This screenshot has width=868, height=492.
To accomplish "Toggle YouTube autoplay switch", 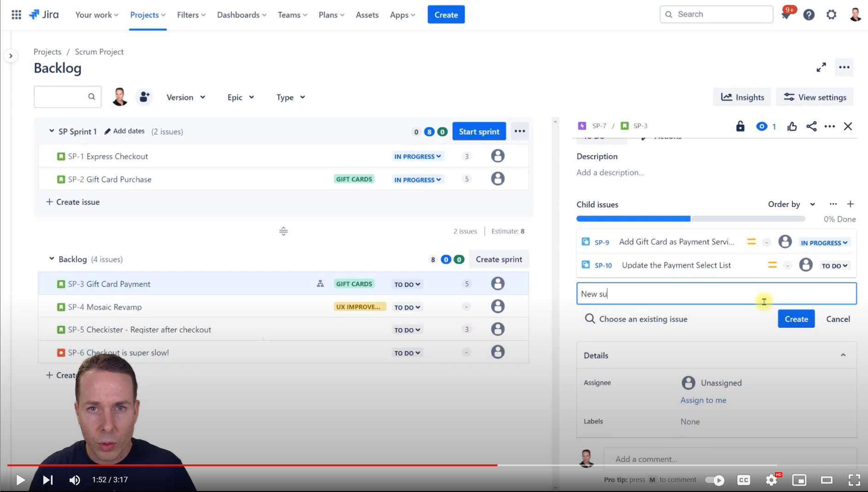I will 714,480.
